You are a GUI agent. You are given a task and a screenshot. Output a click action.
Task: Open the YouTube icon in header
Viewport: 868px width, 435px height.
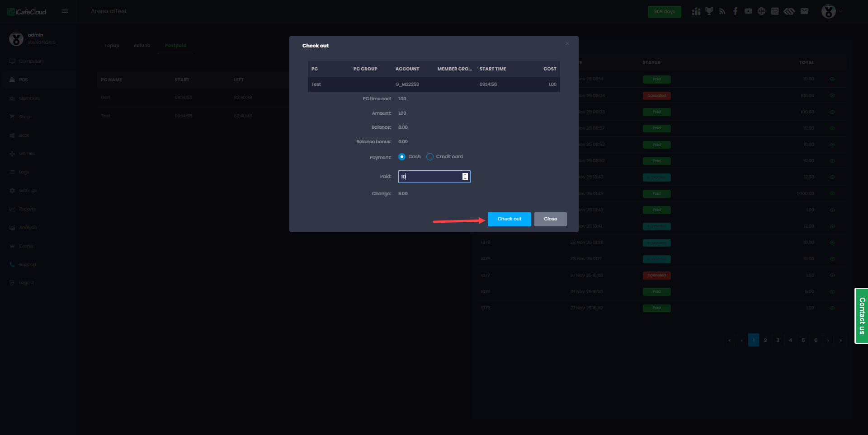coord(749,11)
